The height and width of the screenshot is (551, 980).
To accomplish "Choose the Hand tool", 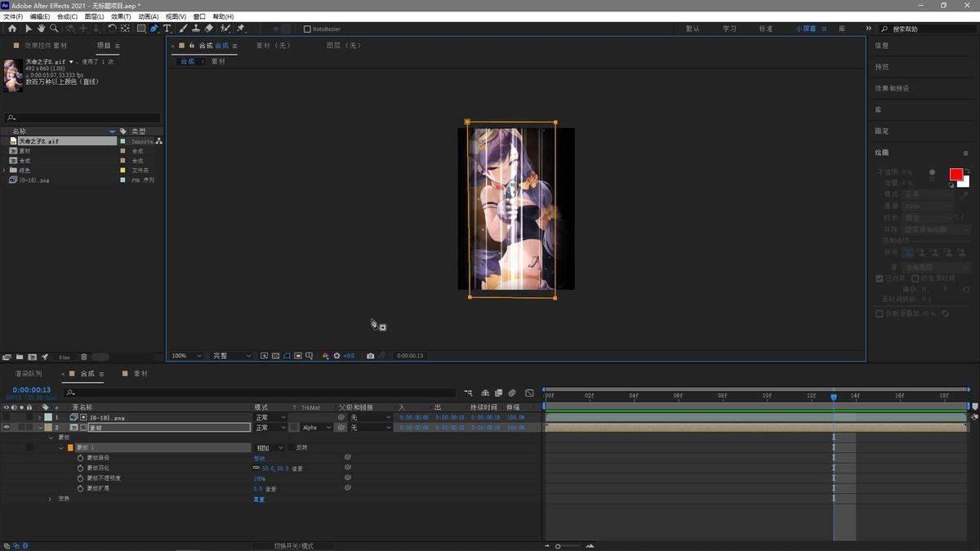I will tap(41, 29).
